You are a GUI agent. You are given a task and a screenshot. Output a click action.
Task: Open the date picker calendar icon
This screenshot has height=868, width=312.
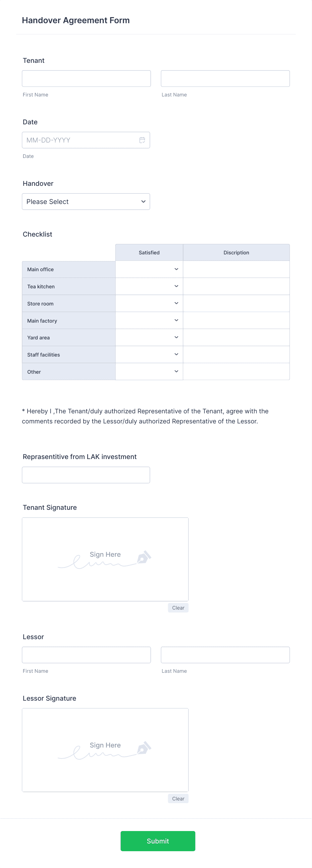[142, 140]
